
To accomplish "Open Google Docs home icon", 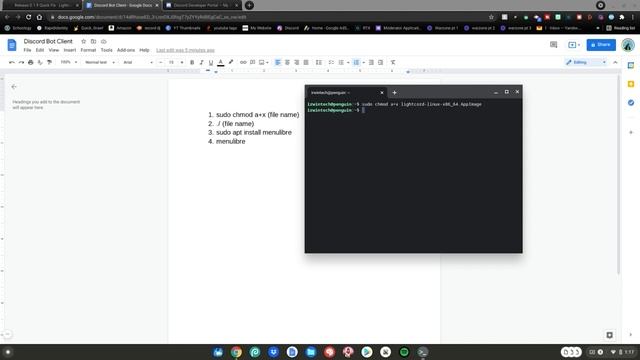I will tap(12, 45).
